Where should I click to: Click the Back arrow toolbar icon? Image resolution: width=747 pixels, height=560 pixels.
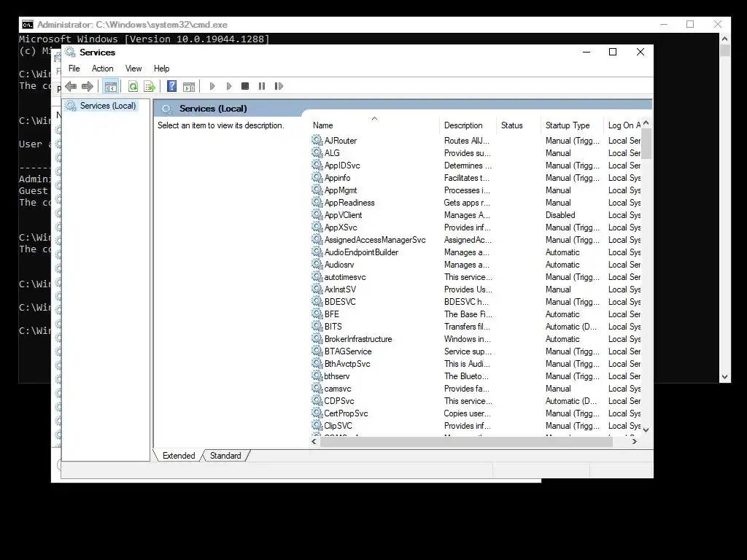tap(71, 86)
